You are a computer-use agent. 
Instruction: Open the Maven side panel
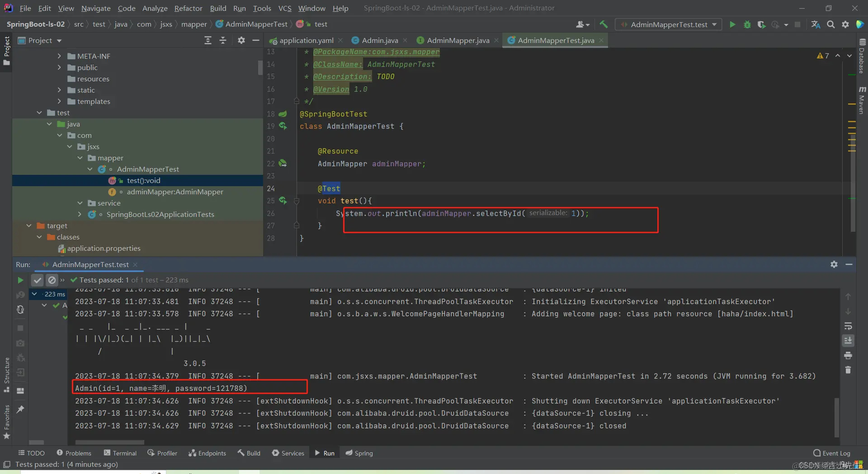pyautogui.click(x=862, y=100)
